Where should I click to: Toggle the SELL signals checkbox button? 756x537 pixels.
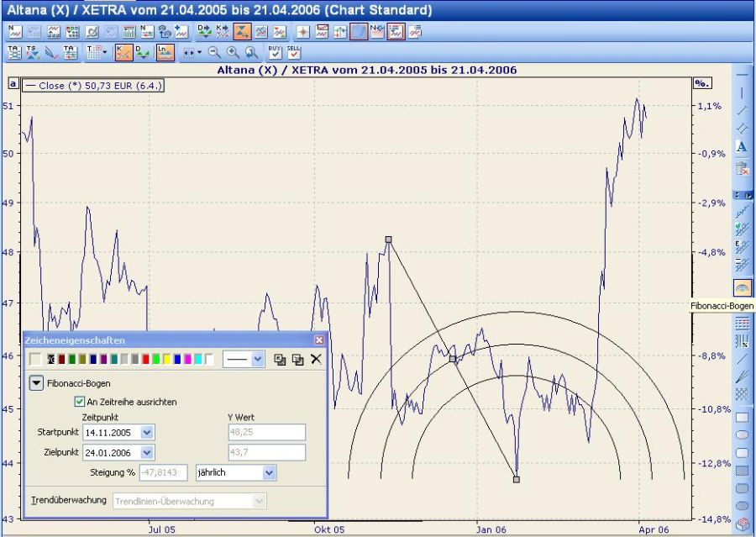click(x=293, y=53)
